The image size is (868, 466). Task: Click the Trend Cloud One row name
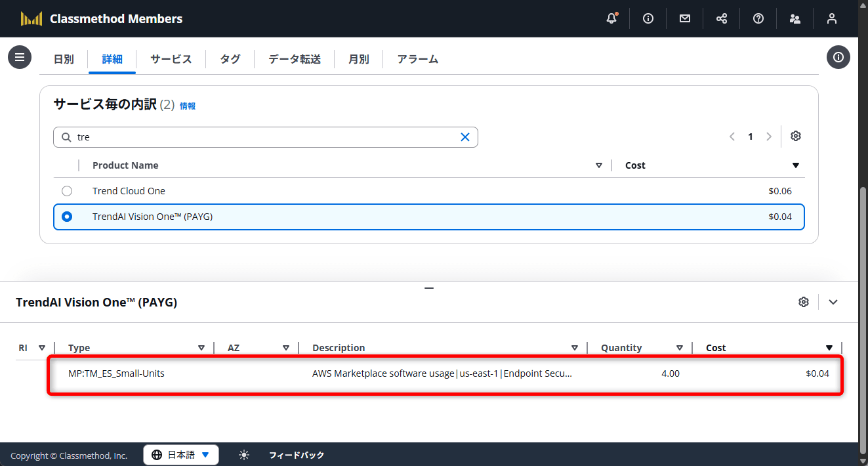[x=129, y=191]
